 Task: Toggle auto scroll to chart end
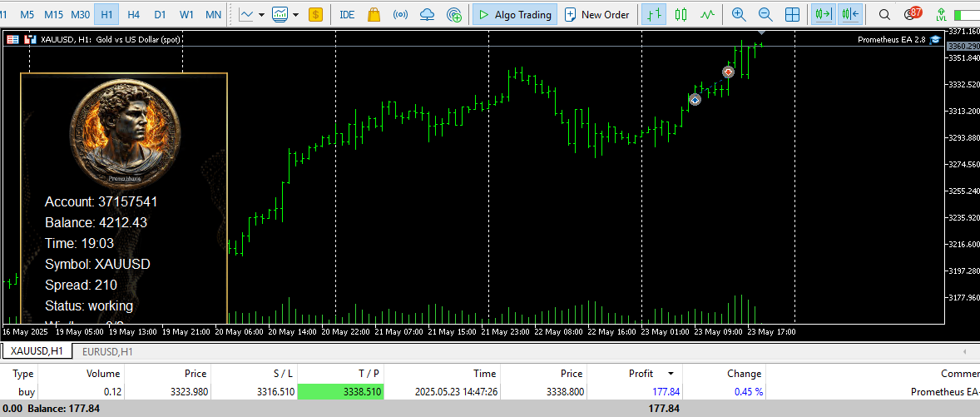click(823, 14)
